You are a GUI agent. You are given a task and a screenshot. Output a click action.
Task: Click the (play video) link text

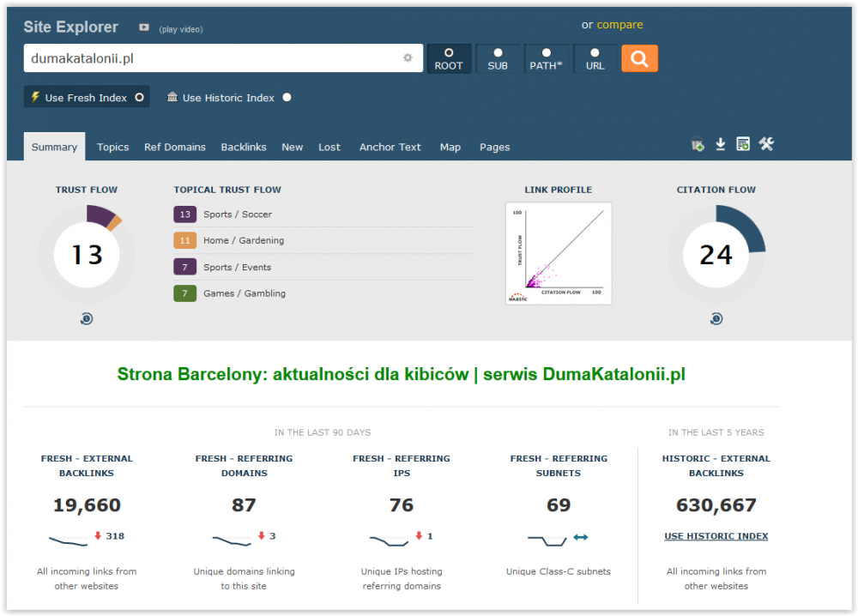(180, 29)
